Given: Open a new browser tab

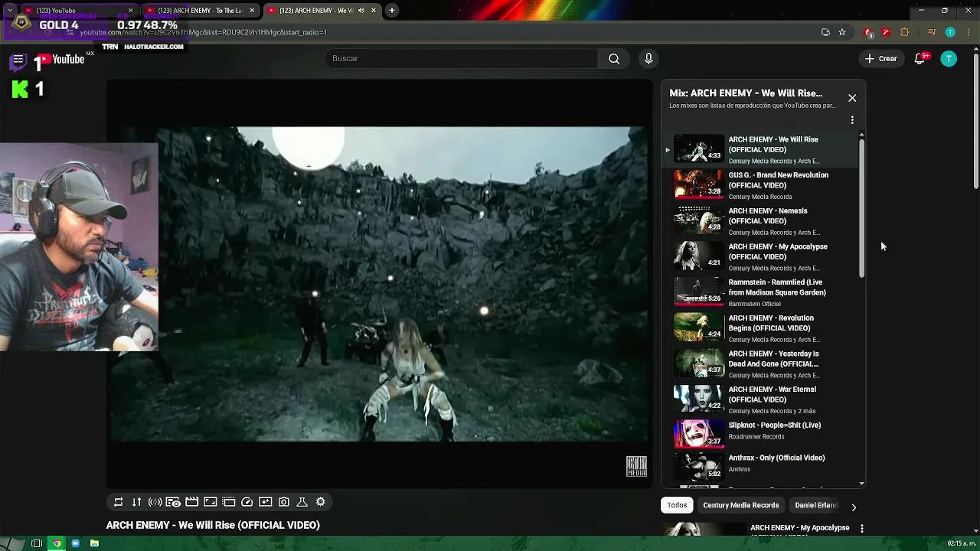Looking at the screenshot, I should click(x=392, y=11).
